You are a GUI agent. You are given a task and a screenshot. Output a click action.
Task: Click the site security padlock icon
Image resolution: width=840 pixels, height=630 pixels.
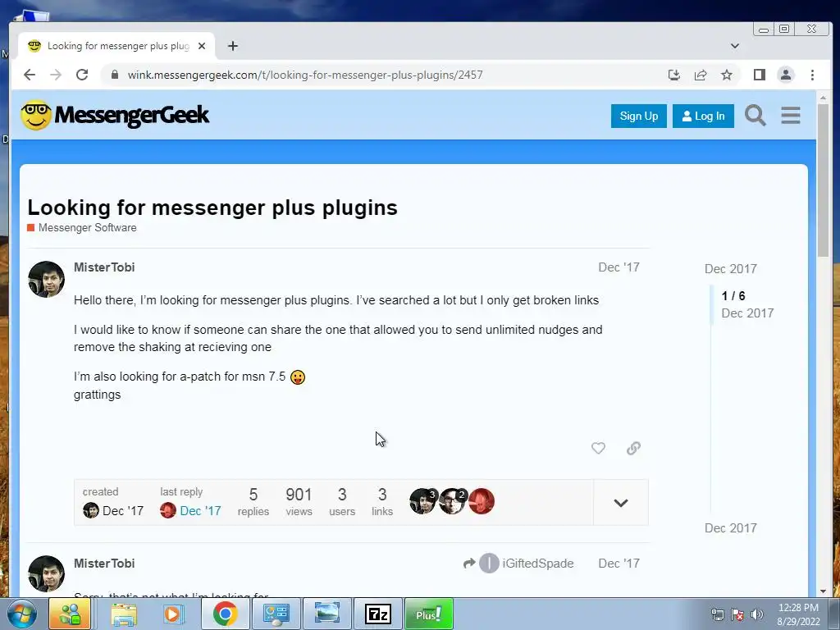point(115,75)
